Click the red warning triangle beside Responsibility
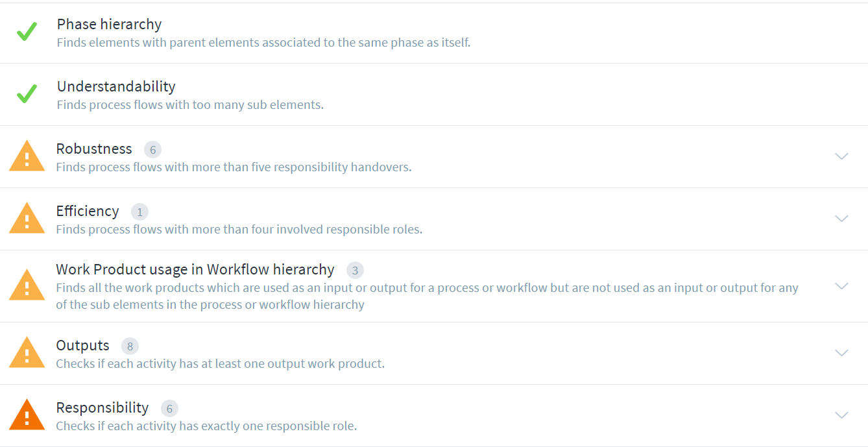868x447 pixels. point(27,415)
